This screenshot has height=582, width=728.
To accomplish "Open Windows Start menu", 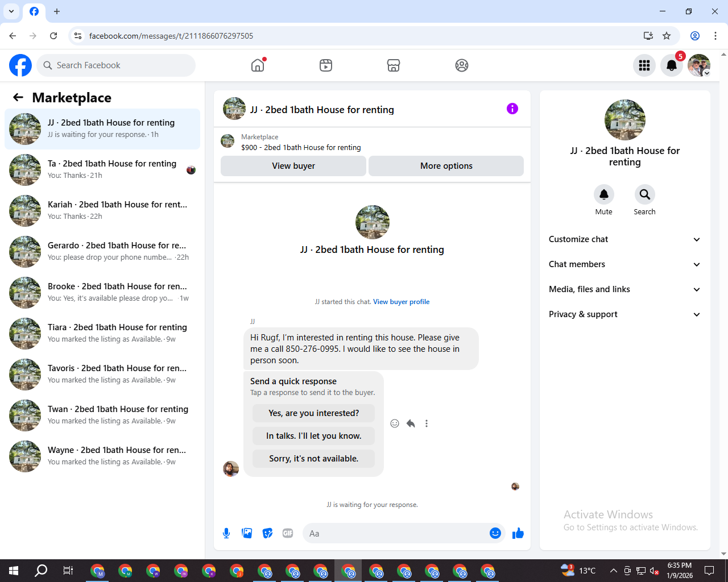I will coord(14,571).
